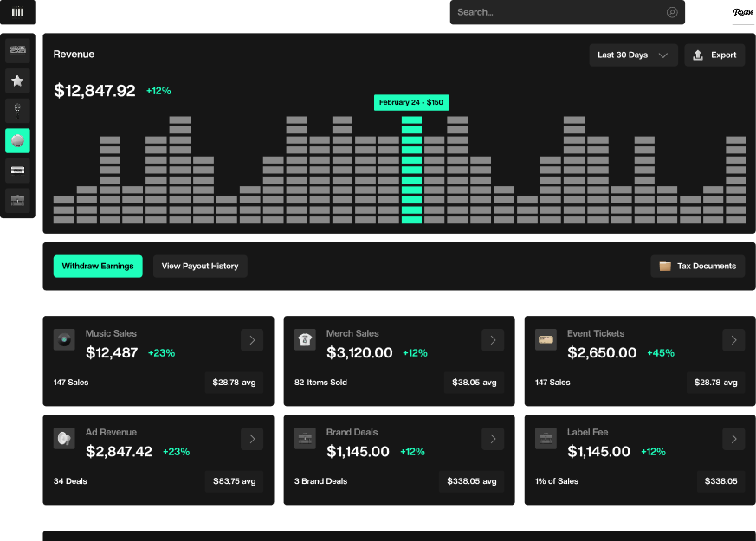The image size is (756, 541).
Task: Click the $12,487 Music Sales amount
Action: [112, 352]
